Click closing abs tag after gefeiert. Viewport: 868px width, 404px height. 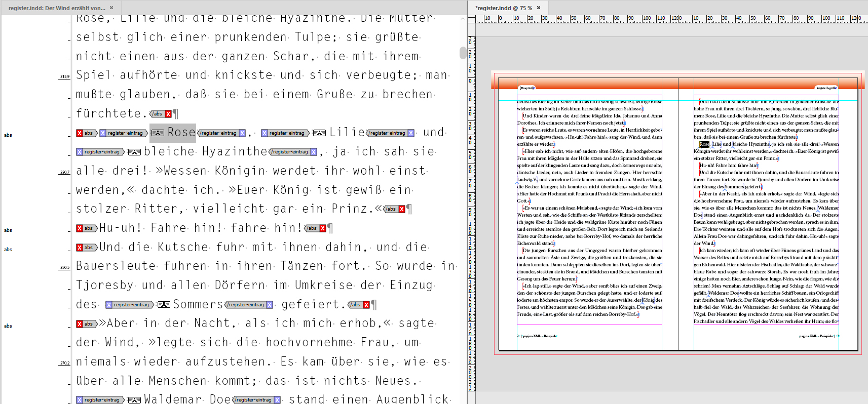point(359,305)
